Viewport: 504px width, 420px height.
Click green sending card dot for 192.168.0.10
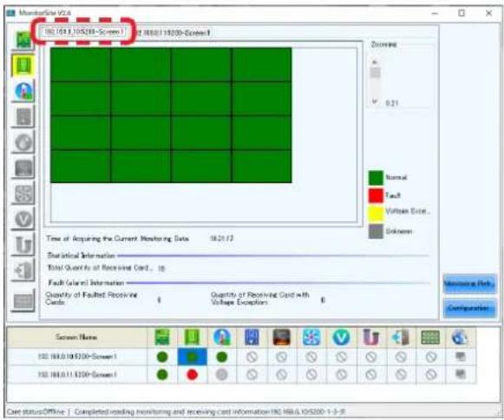[162, 357]
